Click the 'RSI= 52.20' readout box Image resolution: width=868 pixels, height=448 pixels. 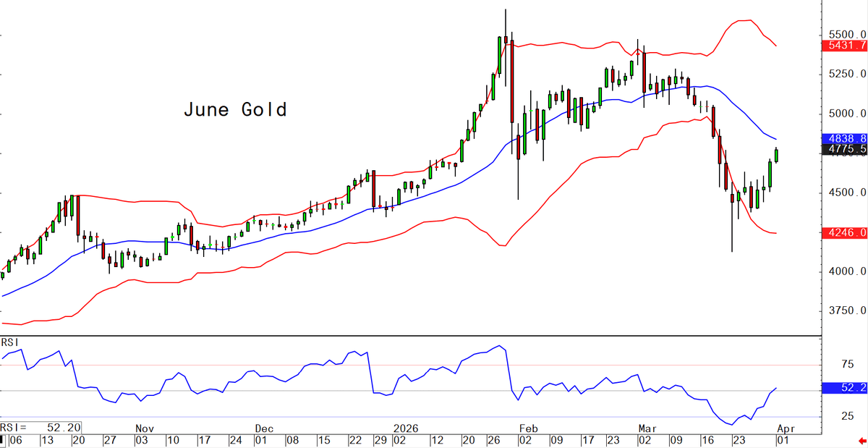pyautogui.click(x=41, y=428)
